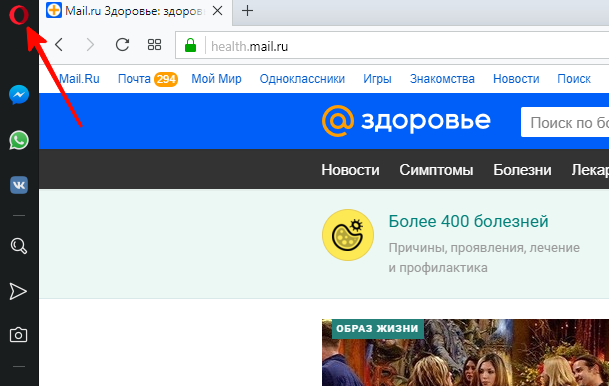Open the Новости link in top portal bar

516,79
